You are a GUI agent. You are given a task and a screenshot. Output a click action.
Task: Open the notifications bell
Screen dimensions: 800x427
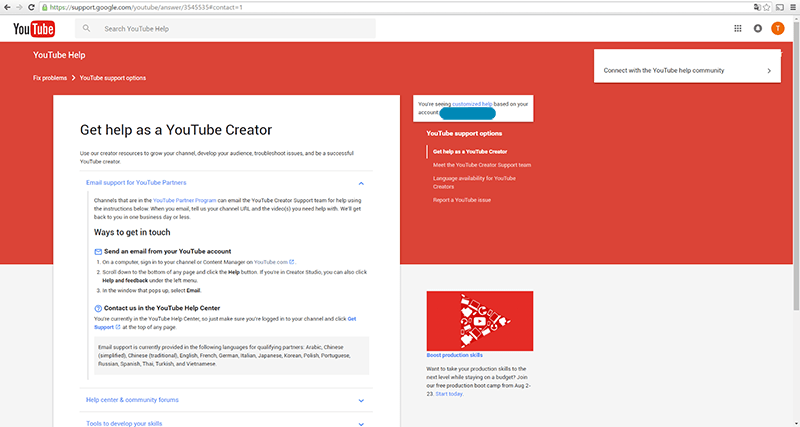coord(758,29)
